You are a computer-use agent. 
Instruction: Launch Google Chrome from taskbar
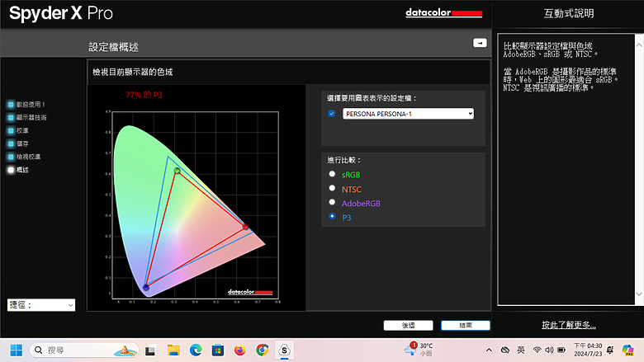click(262, 350)
